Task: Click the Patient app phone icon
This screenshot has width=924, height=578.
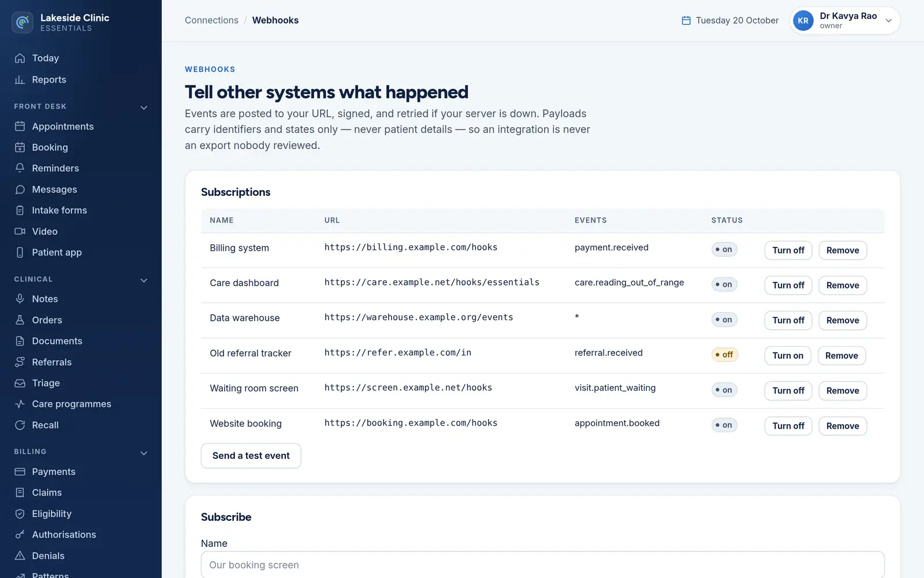Action: pos(20,253)
